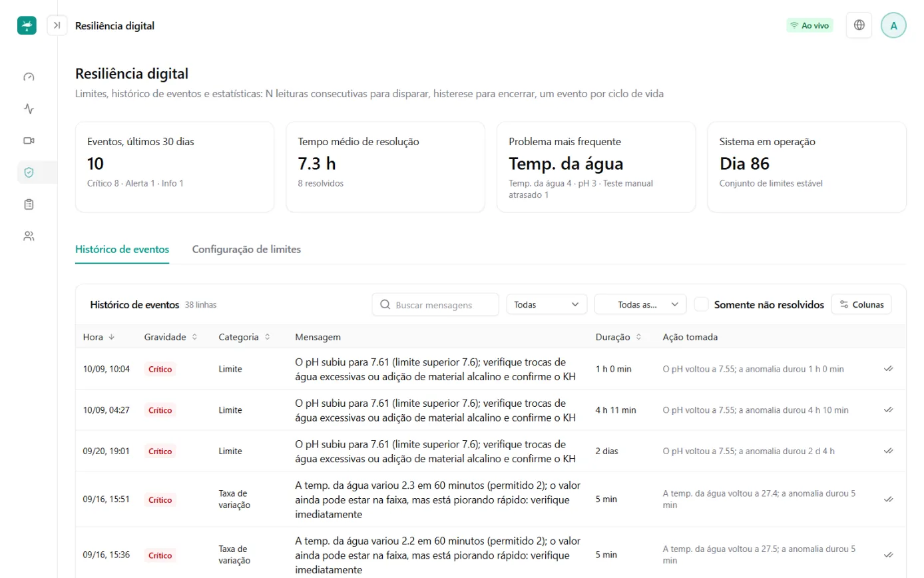Click the double-check icon for 10/09, 10:04 row

(x=888, y=368)
